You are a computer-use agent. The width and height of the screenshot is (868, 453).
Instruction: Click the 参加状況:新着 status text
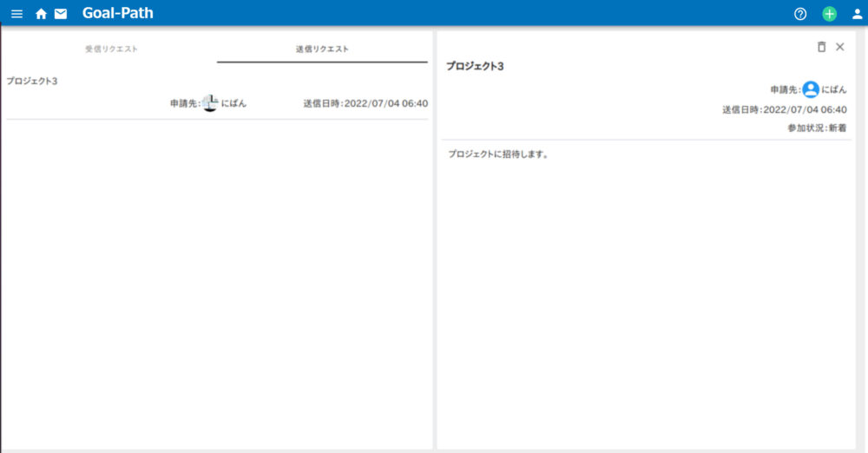click(817, 128)
